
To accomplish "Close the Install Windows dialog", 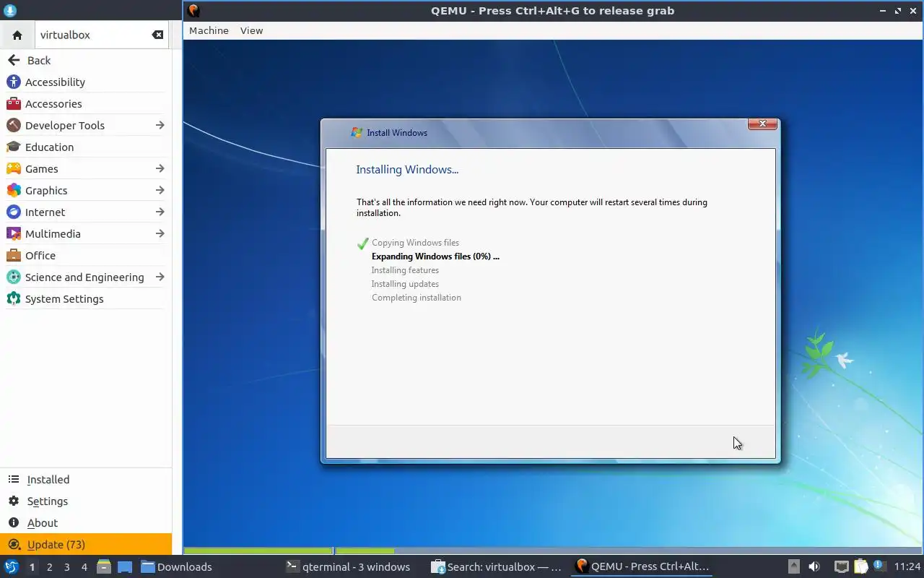I will [762, 124].
